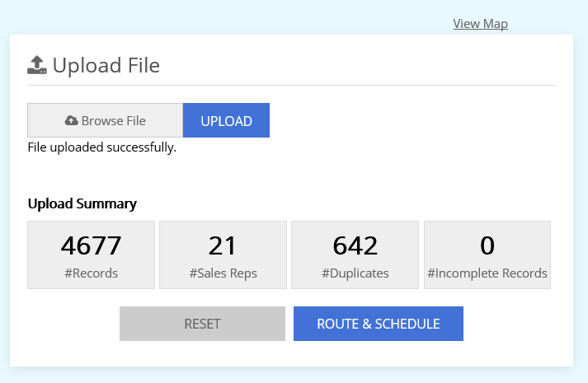Image resolution: width=588 pixels, height=383 pixels.
Task: Click the #Sales Reps label
Action: [223, 273]
